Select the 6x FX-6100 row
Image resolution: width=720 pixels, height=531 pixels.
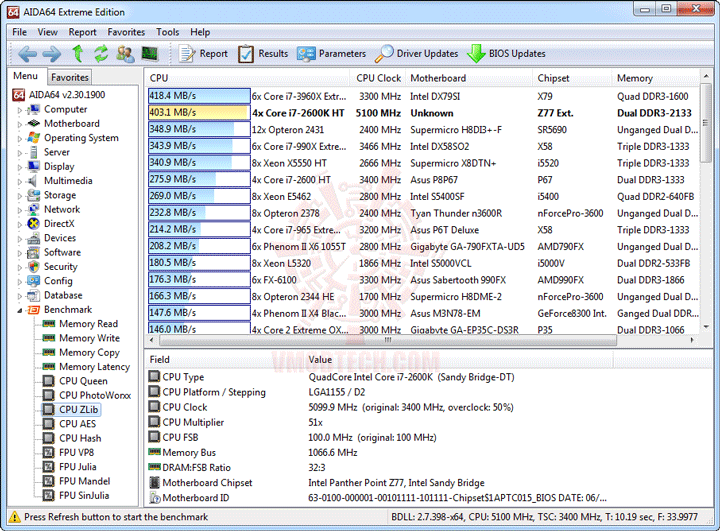422,280
